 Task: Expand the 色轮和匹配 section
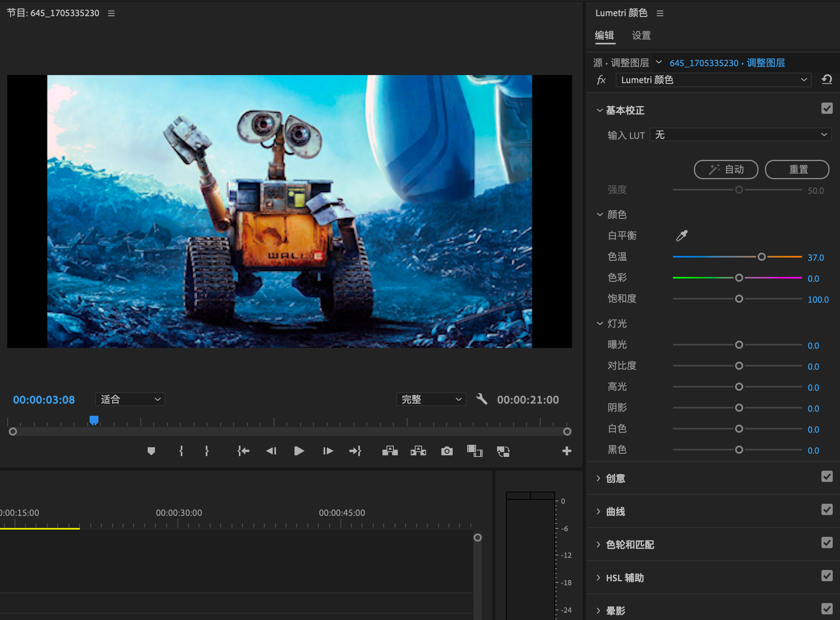598,545
